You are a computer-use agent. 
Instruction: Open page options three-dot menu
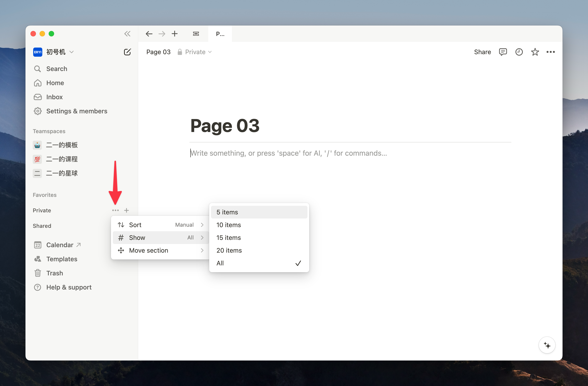click(550, 52)
